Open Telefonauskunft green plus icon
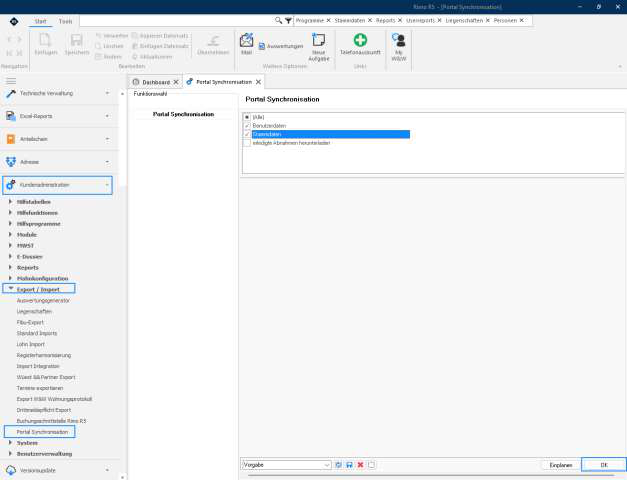The image size is (627, 480). pos(360,40)
